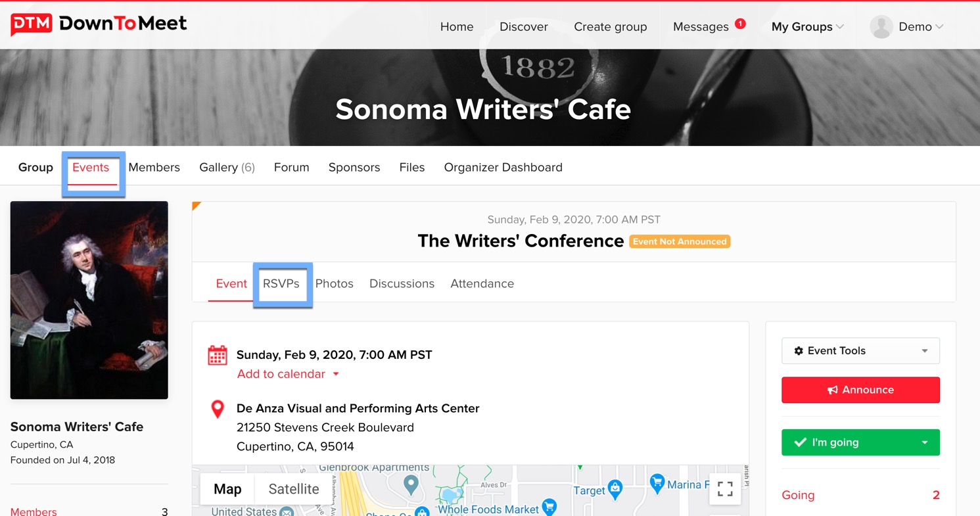Switch to the RSVPs tab

click(281, 284)
